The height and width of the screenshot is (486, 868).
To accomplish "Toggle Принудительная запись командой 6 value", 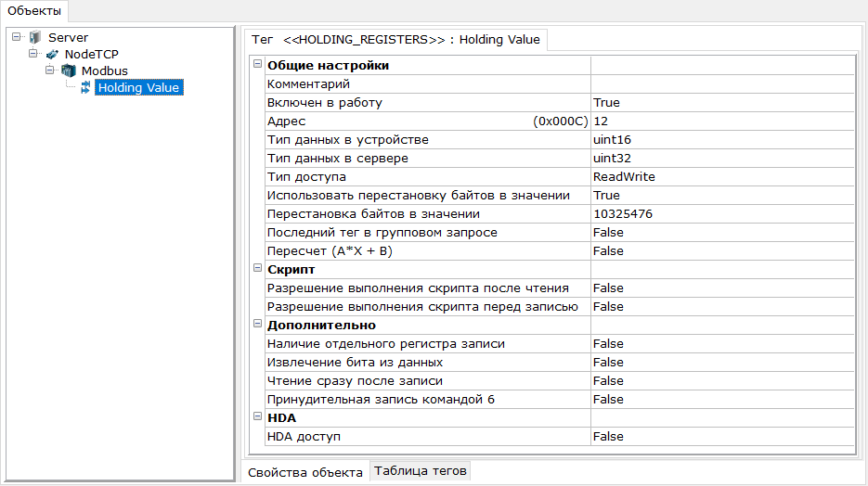I will pyautogui.click(x=722, y=399).
